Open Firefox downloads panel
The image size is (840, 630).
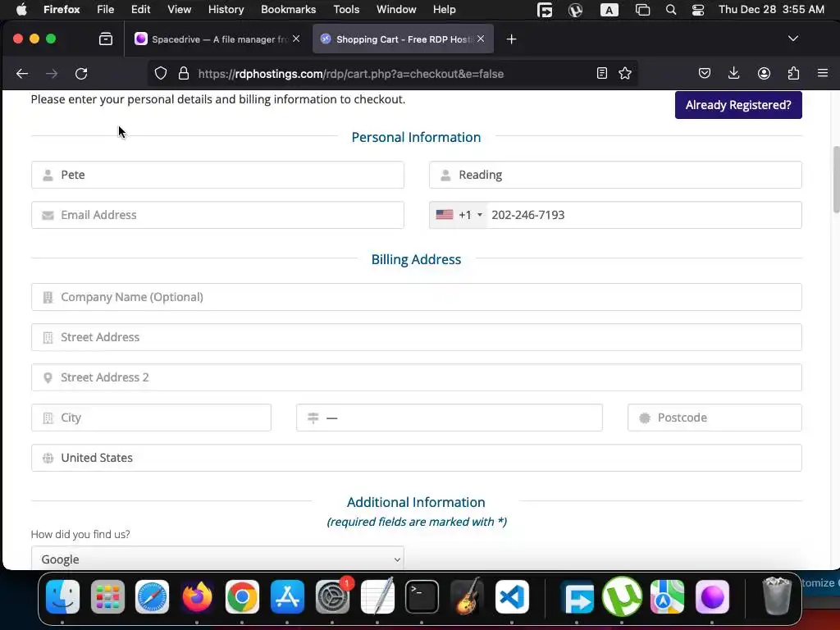click(734, 73)
